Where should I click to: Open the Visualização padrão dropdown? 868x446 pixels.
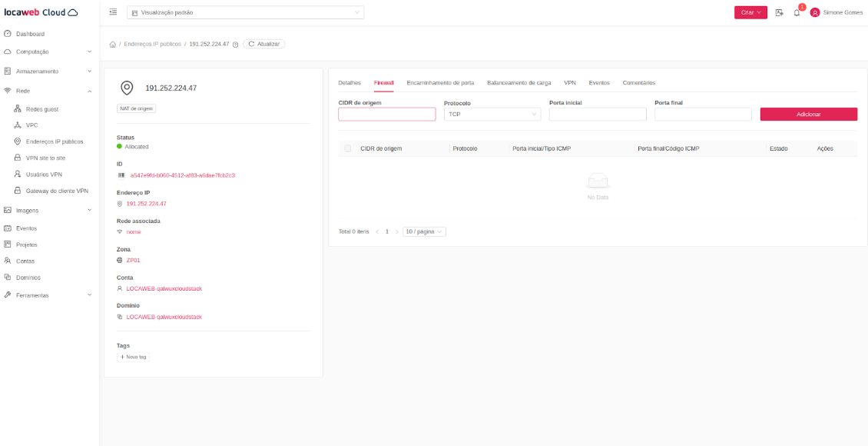tap(245, 12)
